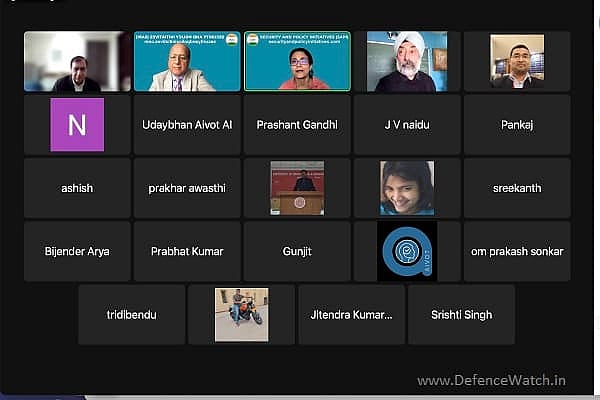This screenshot has height=400, width=600.
Task: Select the sreekanth participant tile
Action: pos(517,188)
